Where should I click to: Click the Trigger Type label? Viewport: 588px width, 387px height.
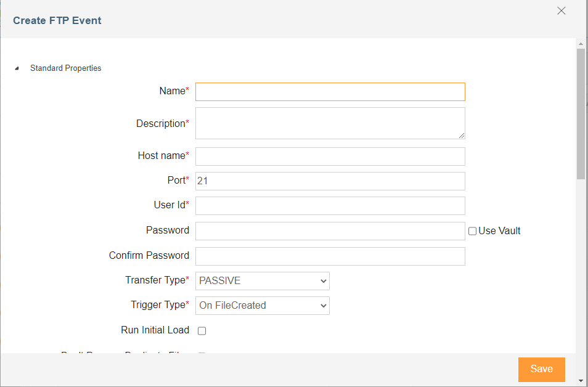click(160, 305)
